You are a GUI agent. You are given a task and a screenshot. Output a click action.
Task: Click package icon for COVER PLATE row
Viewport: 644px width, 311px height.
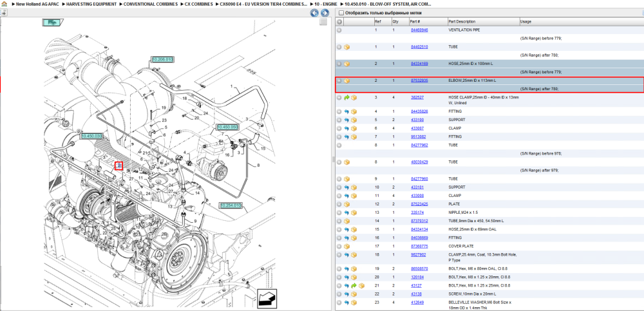coord(346,246)
